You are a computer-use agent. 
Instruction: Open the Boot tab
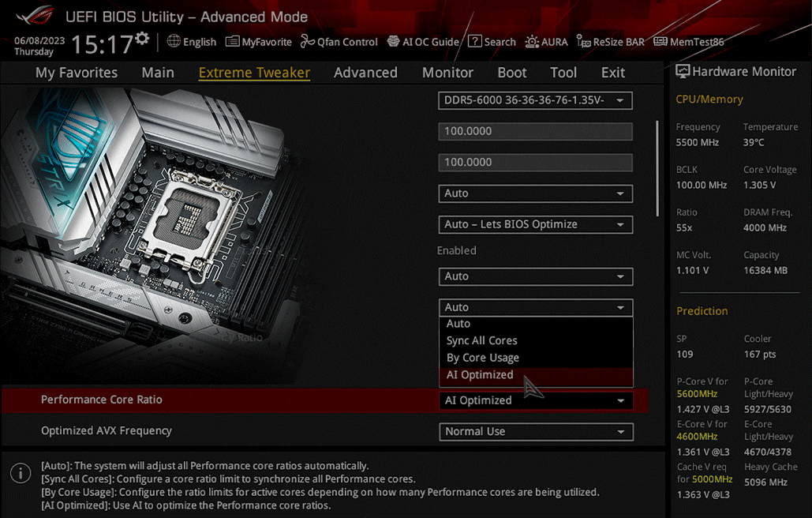click(512, 73)
